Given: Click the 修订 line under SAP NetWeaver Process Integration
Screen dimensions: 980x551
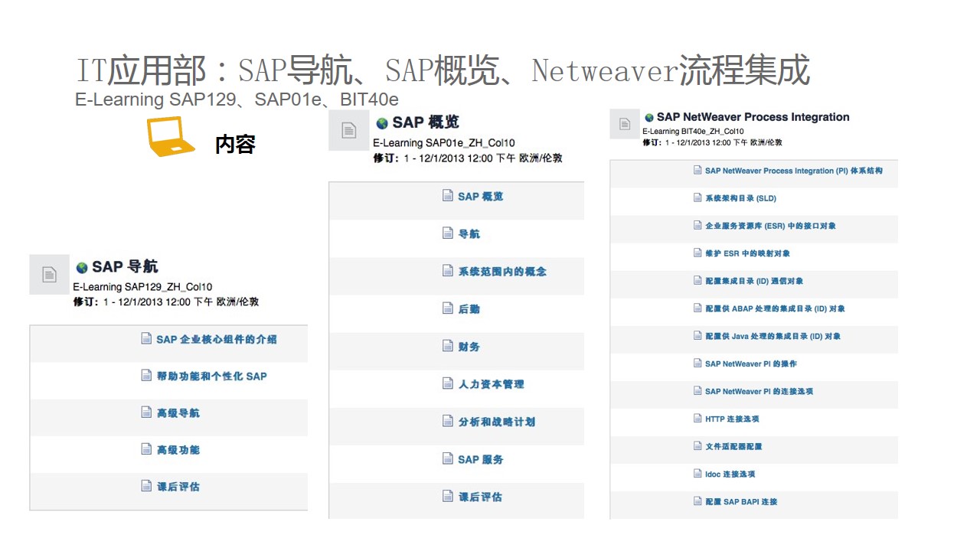Looking at the screenshot, I should click(712, 142).
